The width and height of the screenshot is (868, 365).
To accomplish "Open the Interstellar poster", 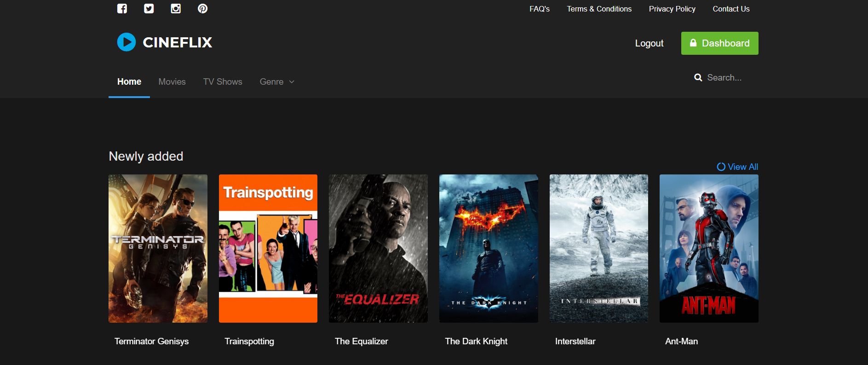I will tap(599, 249).
